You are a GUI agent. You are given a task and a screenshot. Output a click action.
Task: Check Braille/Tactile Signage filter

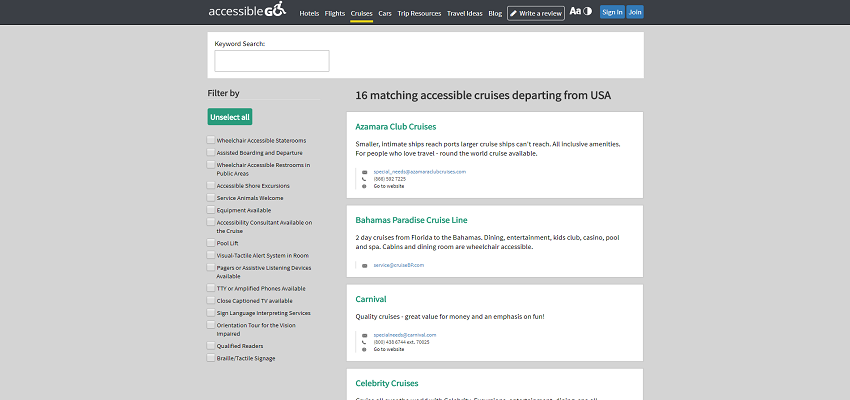[x=211, y=358]
